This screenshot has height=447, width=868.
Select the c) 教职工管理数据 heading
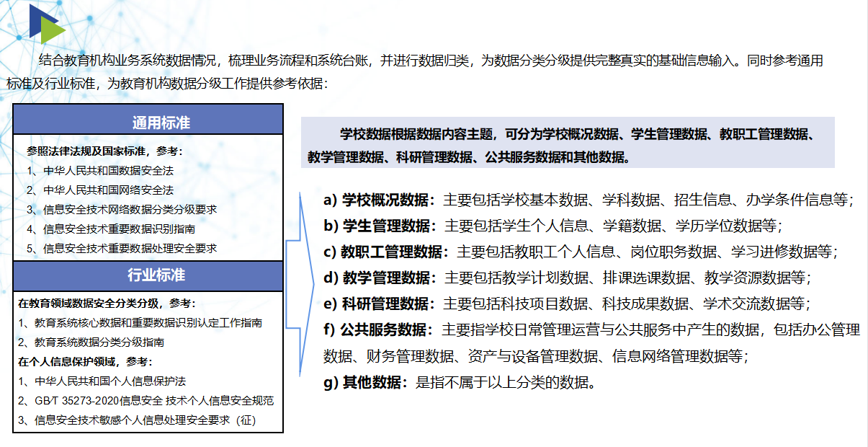point(386,252)
